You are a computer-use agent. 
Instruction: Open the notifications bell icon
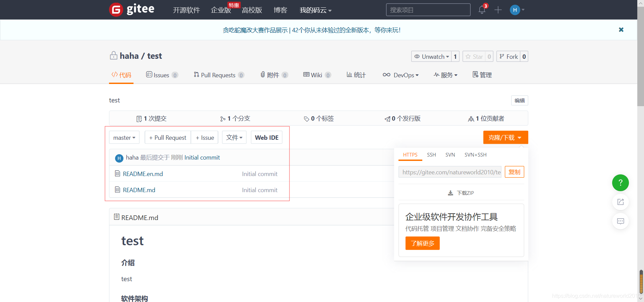point(482,10)
